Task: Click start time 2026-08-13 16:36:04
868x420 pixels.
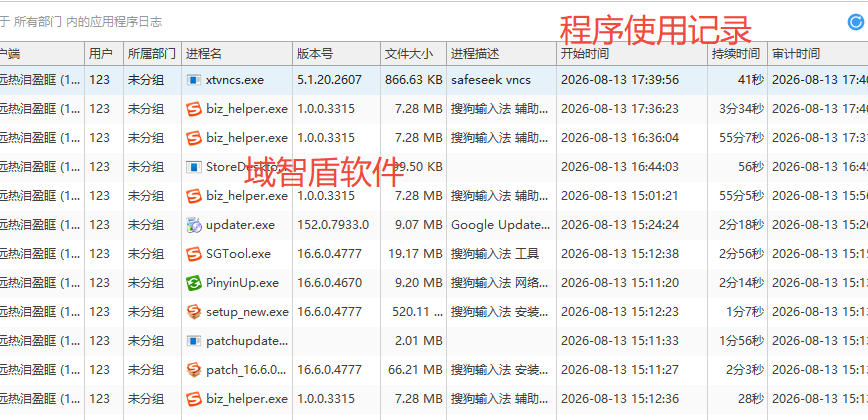Action: pyautogui.click(x=619, y=138)
